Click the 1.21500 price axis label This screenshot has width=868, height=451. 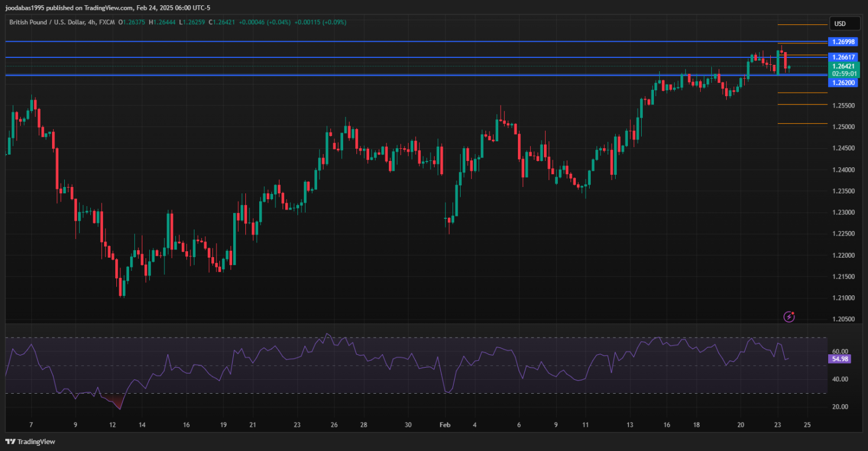[843, 277]
